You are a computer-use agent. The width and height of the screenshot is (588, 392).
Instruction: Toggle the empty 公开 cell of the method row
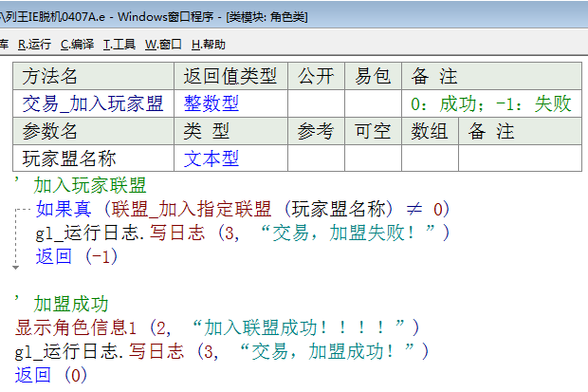[316, 103]
